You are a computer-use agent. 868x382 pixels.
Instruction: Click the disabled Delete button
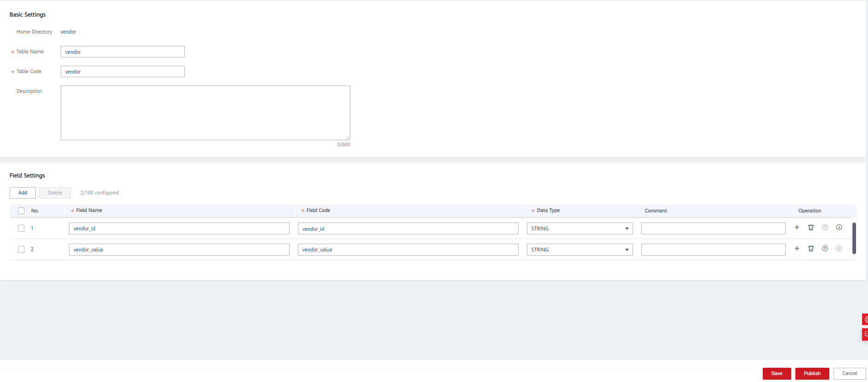(x=55, y=193)
